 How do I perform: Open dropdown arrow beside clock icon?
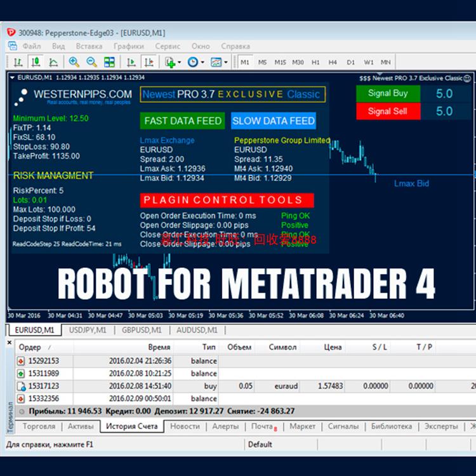tap(202, 63)
